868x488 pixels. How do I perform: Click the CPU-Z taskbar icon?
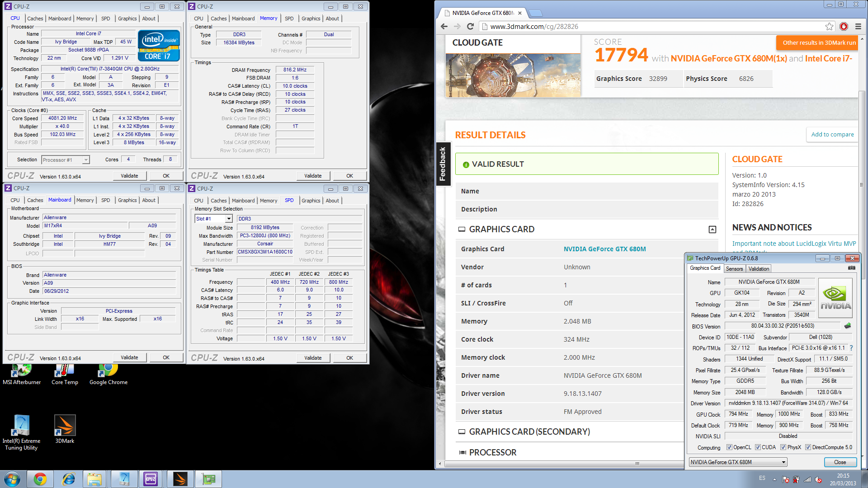(151, 479)
